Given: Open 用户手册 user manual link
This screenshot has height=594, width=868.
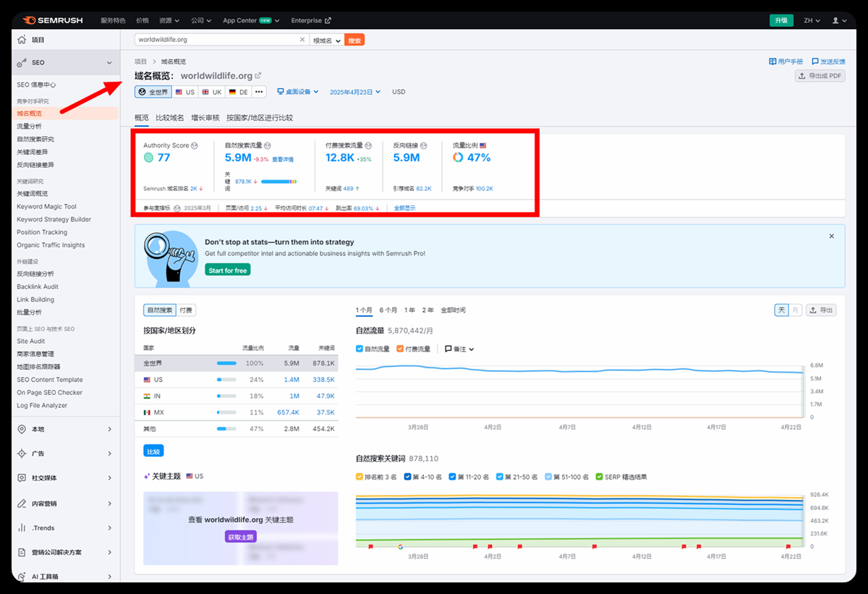Looking at the screenshot, I should 786,61.
